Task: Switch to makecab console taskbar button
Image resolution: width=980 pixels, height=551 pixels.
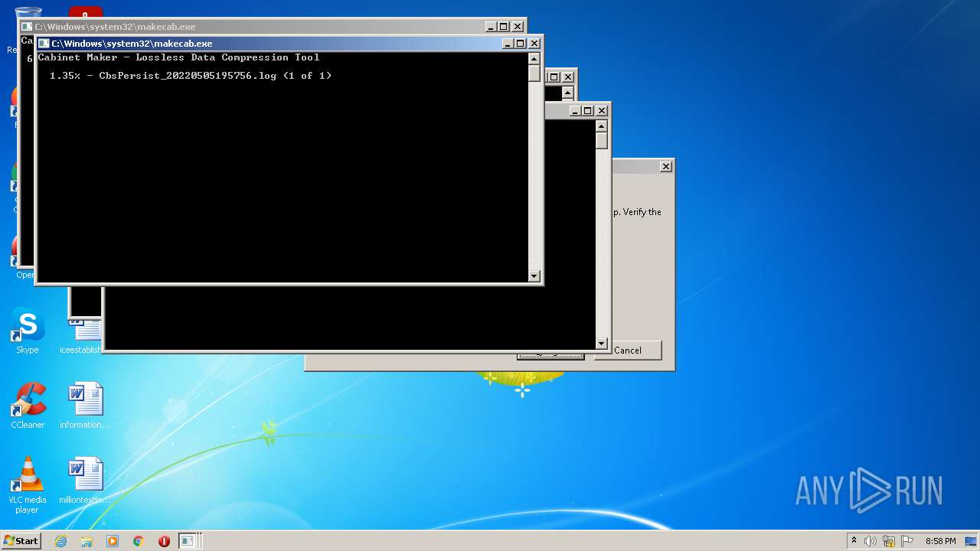Action: (188, 541)
